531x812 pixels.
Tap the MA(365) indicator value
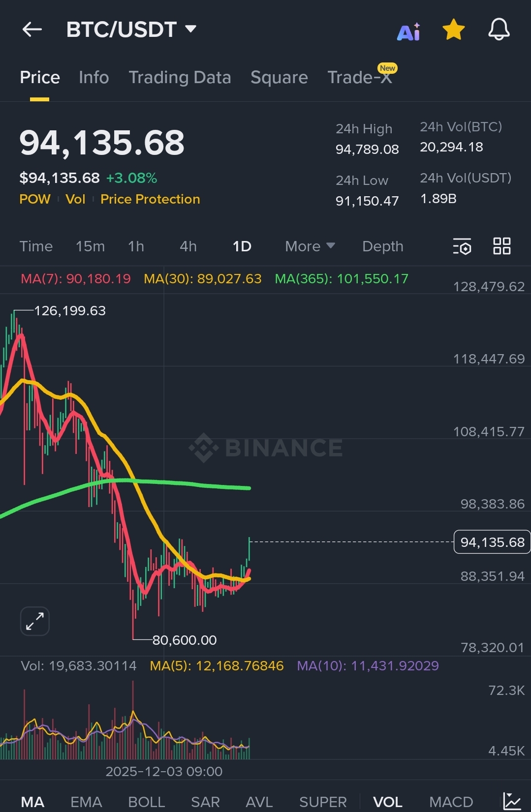(342, 279)
